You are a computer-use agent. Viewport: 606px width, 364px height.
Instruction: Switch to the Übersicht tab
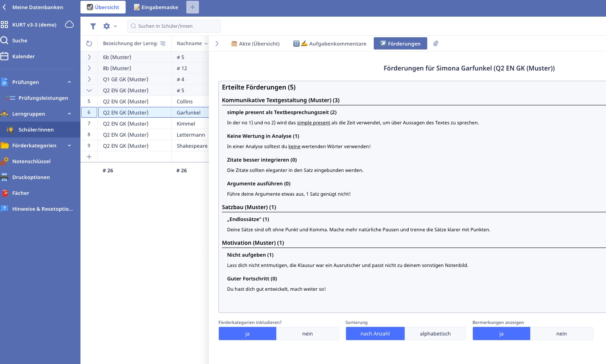pyautogui.click(x=103, y=7)
